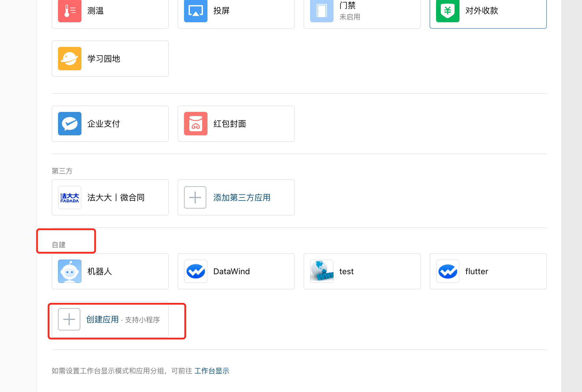This screenshot has height=392, width=582.
Task: Open the 机器人 robot icon
Action: point(70,271)
